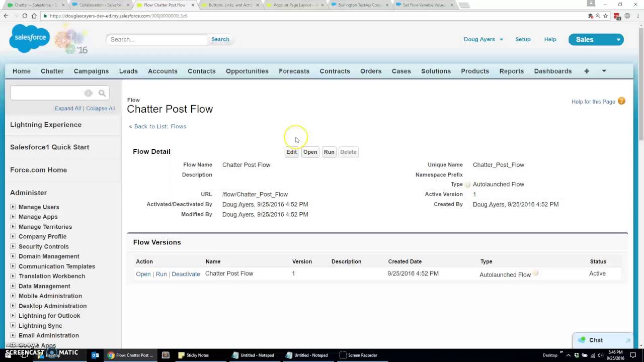
Task: Expand Manage Territories tree node
Action: (13, 227)
